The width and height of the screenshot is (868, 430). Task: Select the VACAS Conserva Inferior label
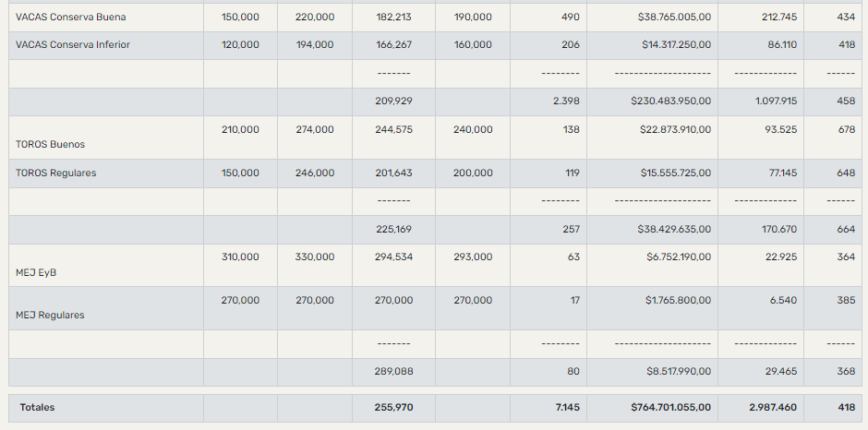pyautogui.click(x=73, y=45)
